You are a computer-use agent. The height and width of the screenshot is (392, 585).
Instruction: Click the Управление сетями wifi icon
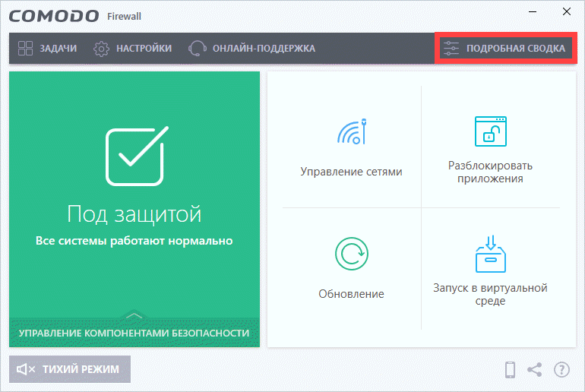click(x=352, y=131)
